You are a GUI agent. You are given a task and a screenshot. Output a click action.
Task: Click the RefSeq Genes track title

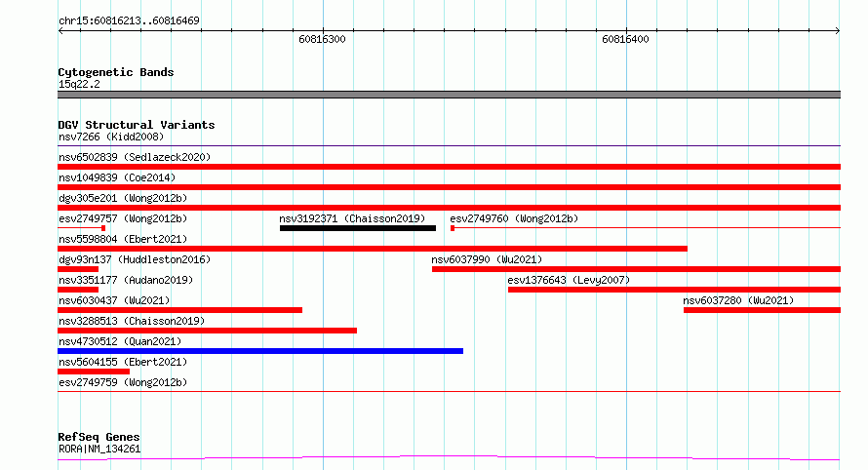[99, 438]
